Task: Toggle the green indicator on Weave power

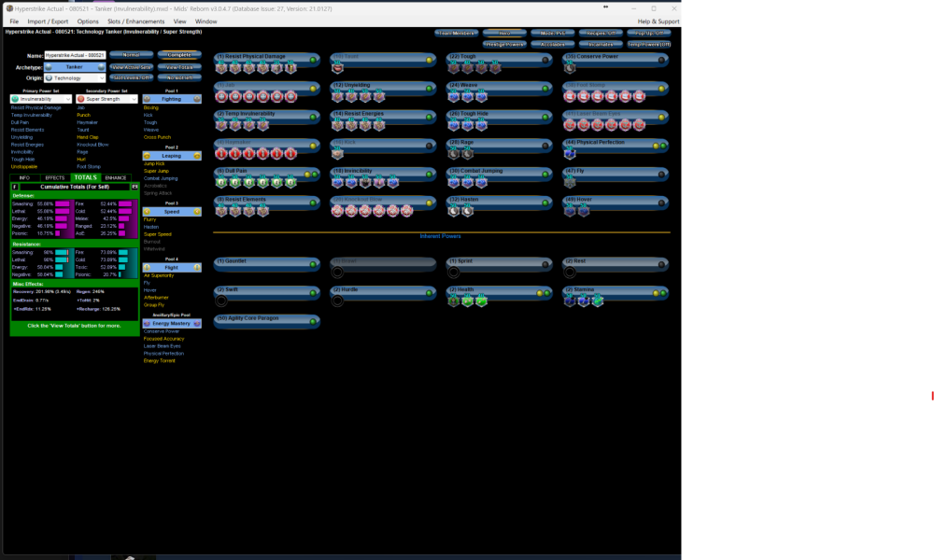Action: [x=545, y=88]
